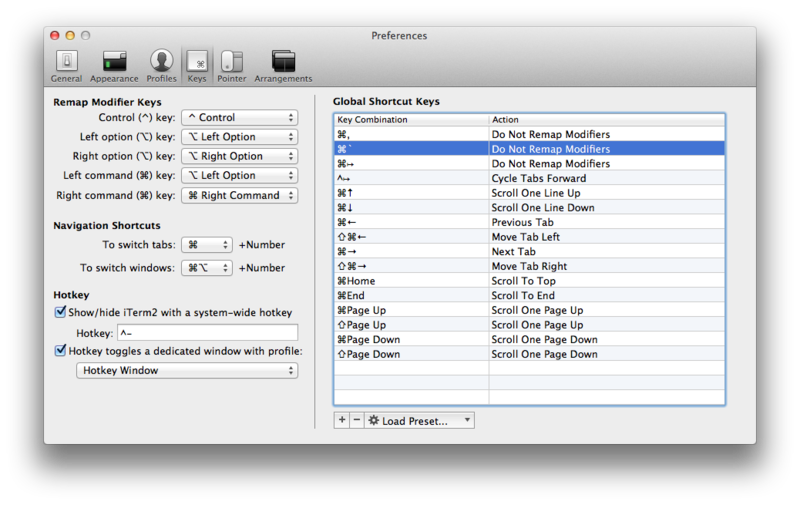Open the Control (^) key remap dropdown
Image resolution: width=800 pixels, height=505 pixels.
240,117
